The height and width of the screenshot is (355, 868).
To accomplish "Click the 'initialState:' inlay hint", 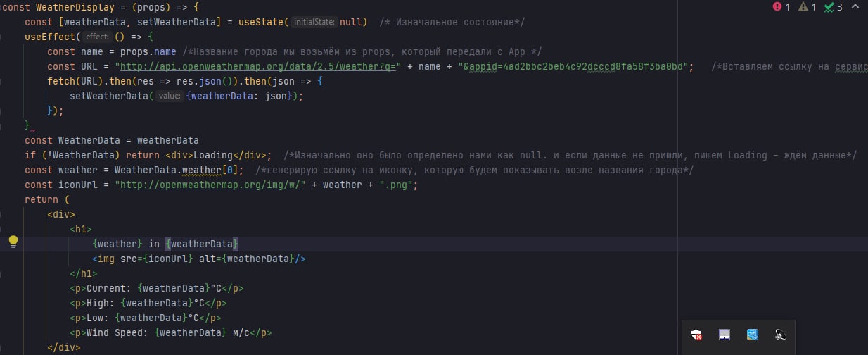I will tap(314, 22).
